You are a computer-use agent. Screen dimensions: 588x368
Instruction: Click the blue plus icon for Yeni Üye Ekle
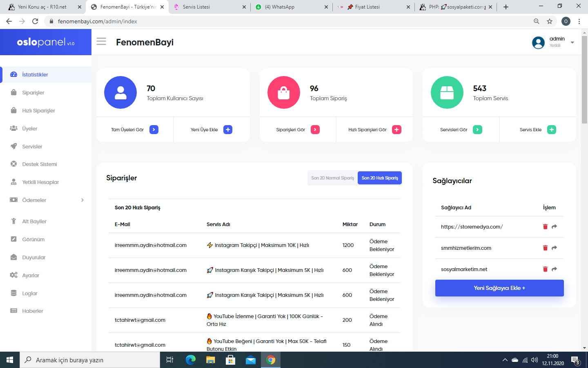coord(228,130)
